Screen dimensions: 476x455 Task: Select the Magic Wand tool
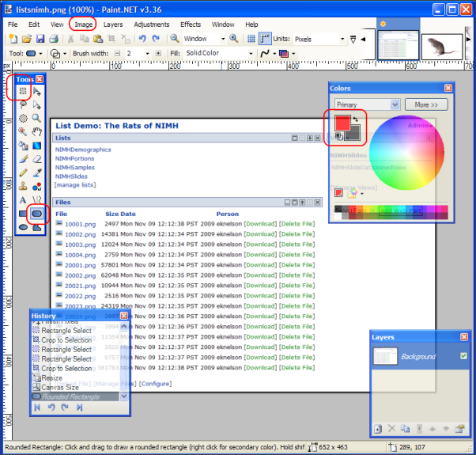[x=23, y=132]
